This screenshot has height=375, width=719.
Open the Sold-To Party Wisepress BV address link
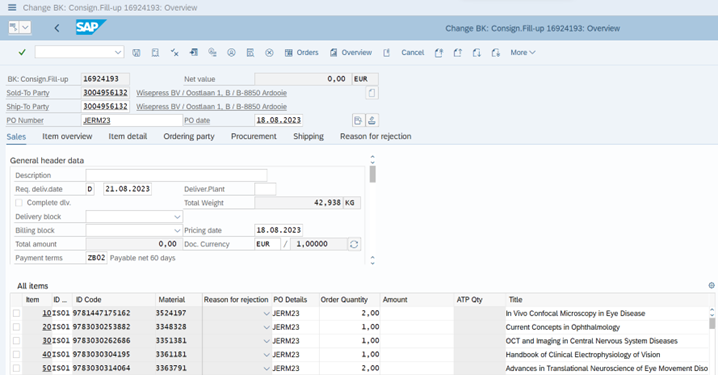coord(211,93)
